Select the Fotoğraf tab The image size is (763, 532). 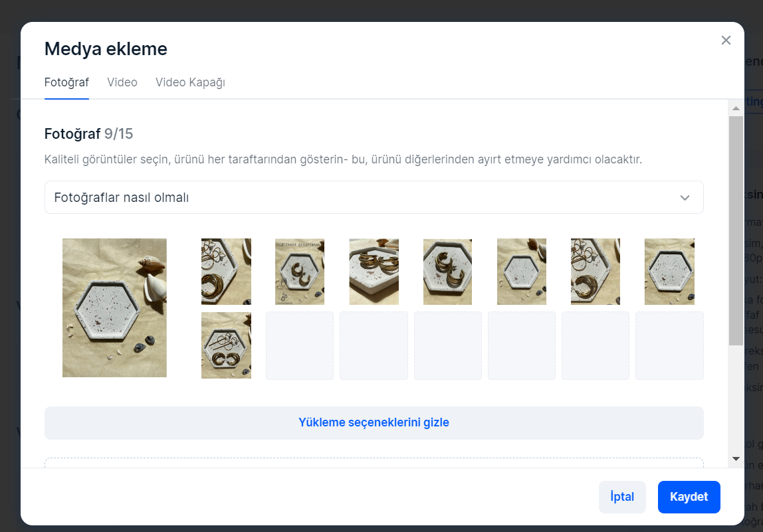(66, 82)
